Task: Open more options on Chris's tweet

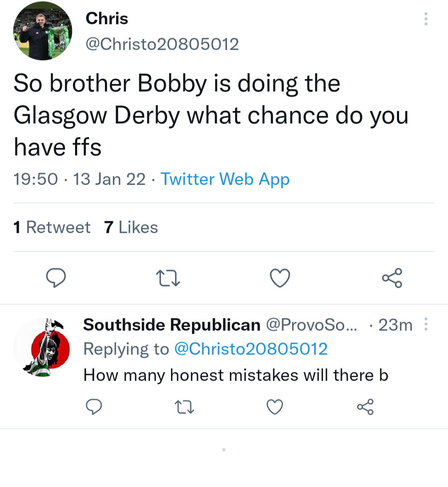Action: [x=426, y=19]
